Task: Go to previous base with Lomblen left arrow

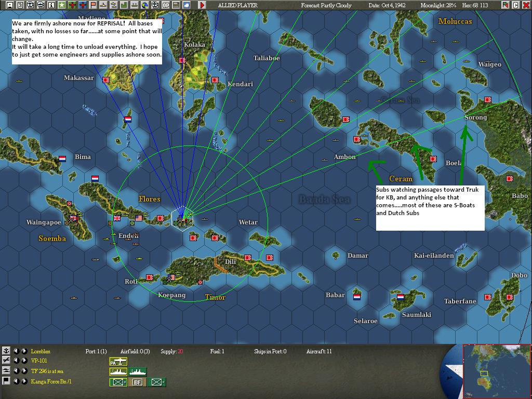Action: pyautogui.click(x=16, y=351)
